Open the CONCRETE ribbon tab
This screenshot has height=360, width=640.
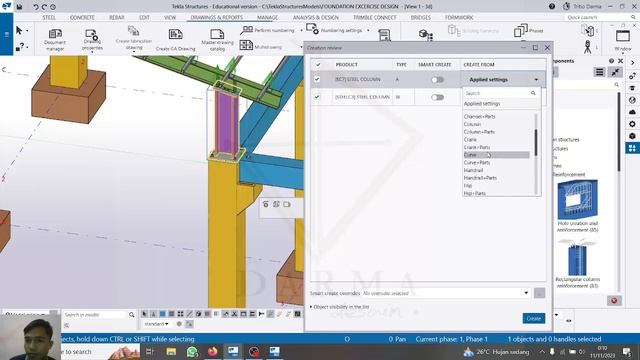tap(82, 18)
